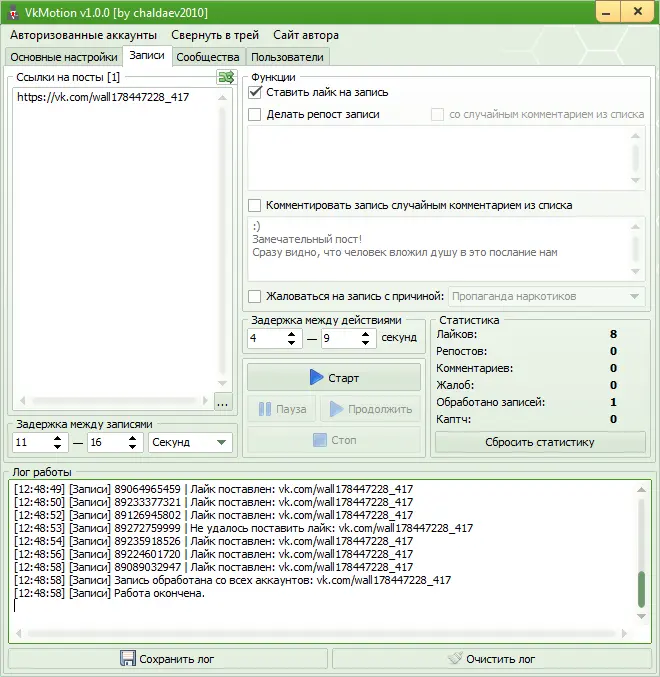The width and height of the screenshot is (660, 677).
Task: Click the import links icon above posts list
Action: pyautogui.click(x=226, y=77)
